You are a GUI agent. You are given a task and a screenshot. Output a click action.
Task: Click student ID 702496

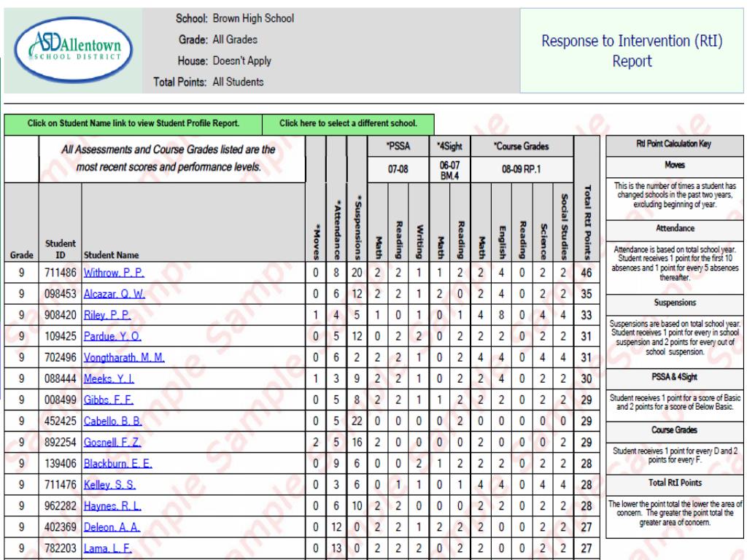60,357
